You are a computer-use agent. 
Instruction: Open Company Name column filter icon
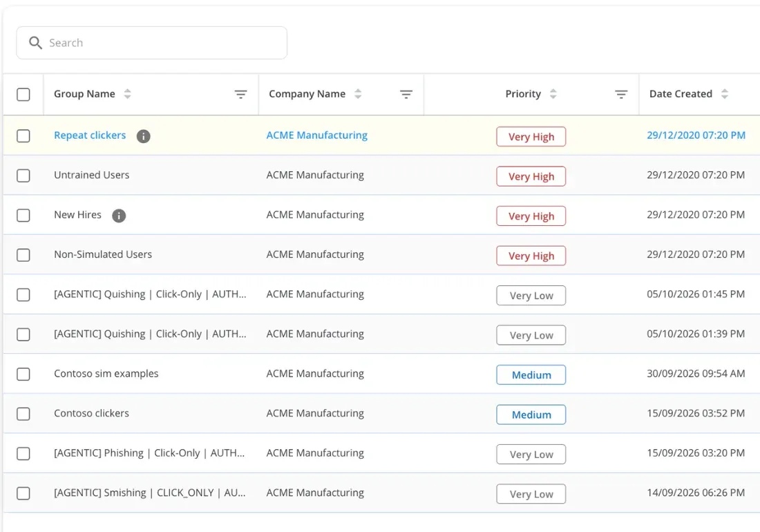click(406, 94)
